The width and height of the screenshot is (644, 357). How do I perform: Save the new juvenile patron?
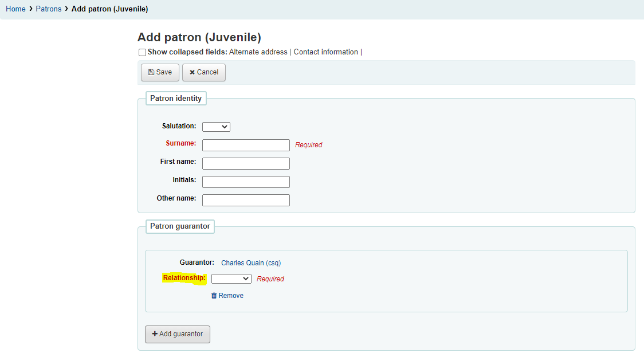[160, 72]
